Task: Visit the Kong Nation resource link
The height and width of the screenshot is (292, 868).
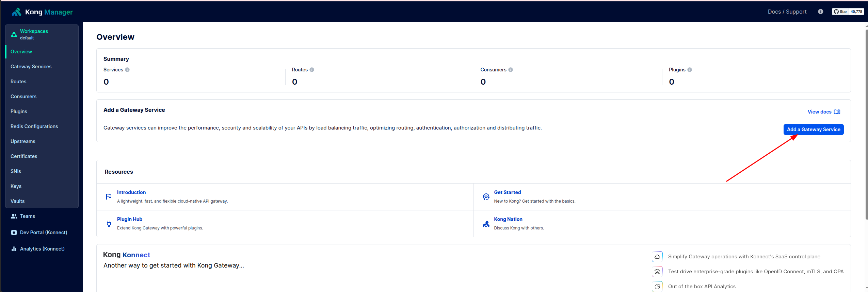Action: (x=508, y=219)
